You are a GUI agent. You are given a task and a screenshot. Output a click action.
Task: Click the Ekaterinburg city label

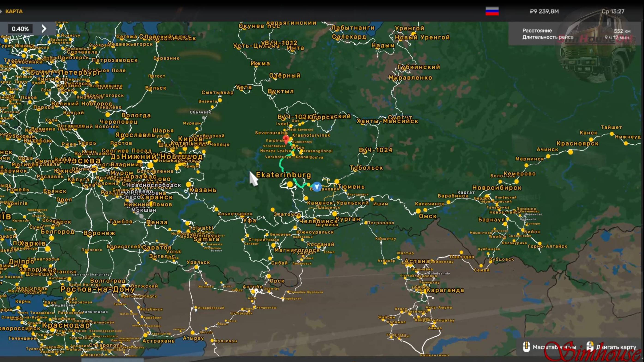(x=283, y=175)
